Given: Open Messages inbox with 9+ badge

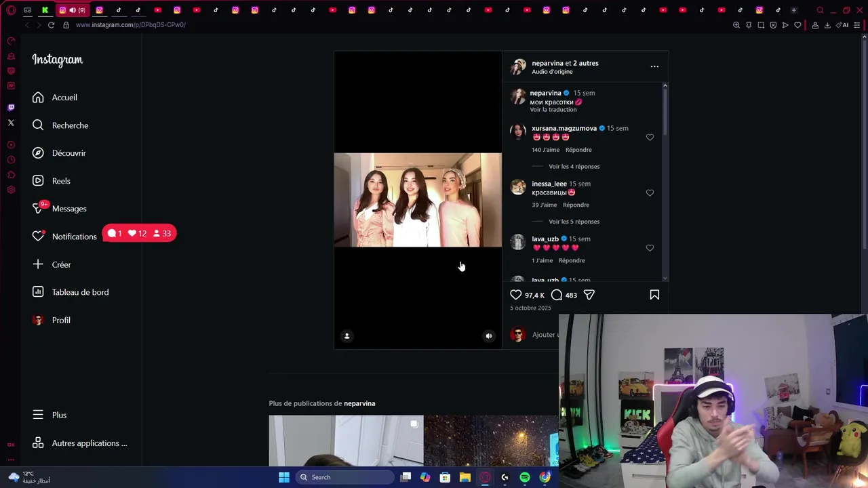Looking at the screenshot, I should (60, 209).
